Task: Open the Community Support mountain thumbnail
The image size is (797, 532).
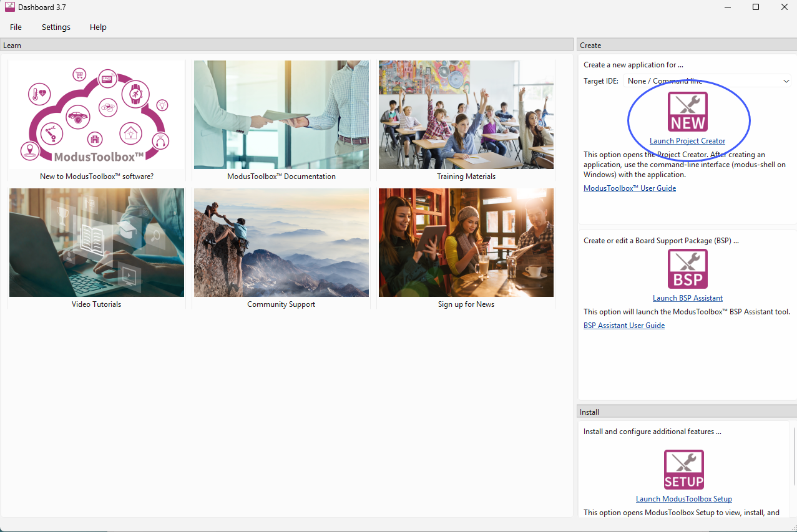Action: (x=281, y=243)
